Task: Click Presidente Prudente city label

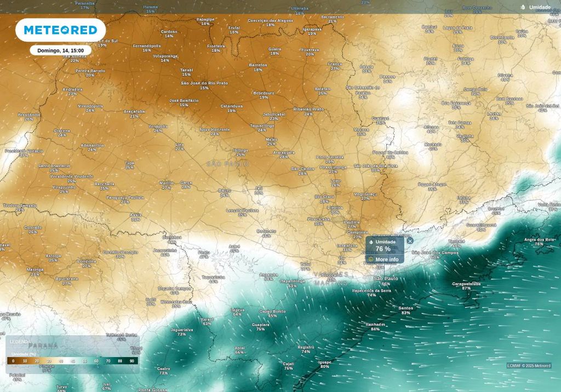Action: tap(71, 176)
